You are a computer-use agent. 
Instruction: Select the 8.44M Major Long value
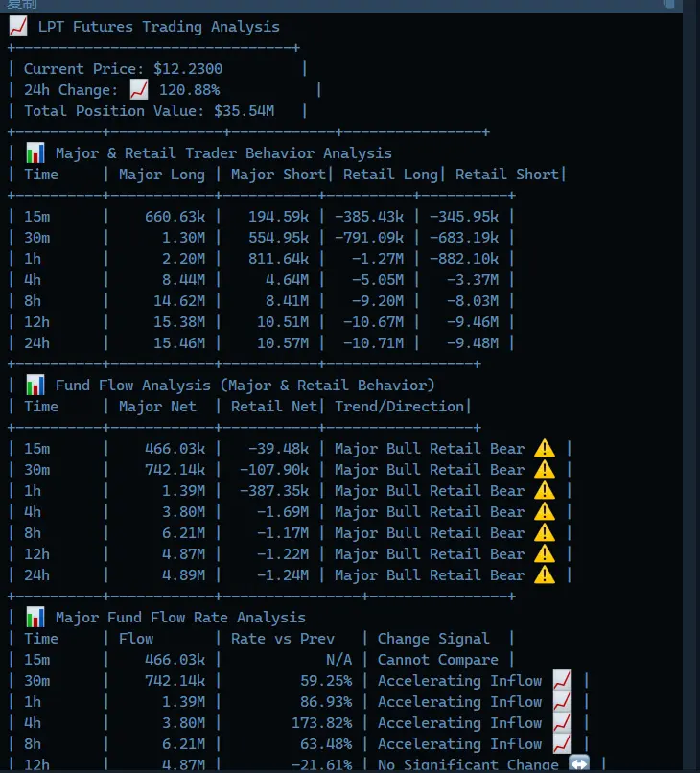coord(183,280)
